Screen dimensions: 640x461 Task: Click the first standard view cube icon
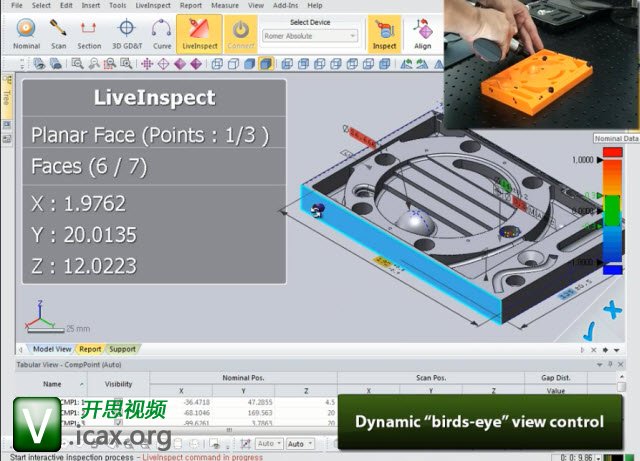(287, 64)
